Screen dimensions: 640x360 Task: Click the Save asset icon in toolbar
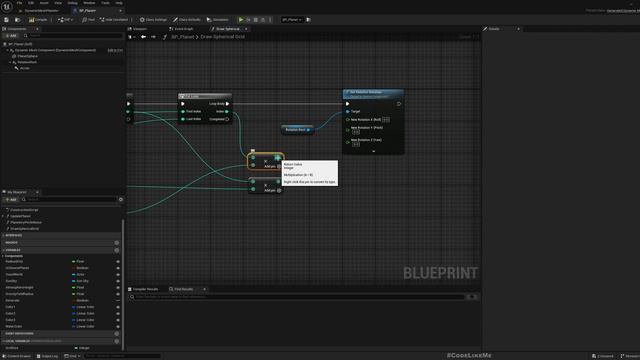point(6,20)
